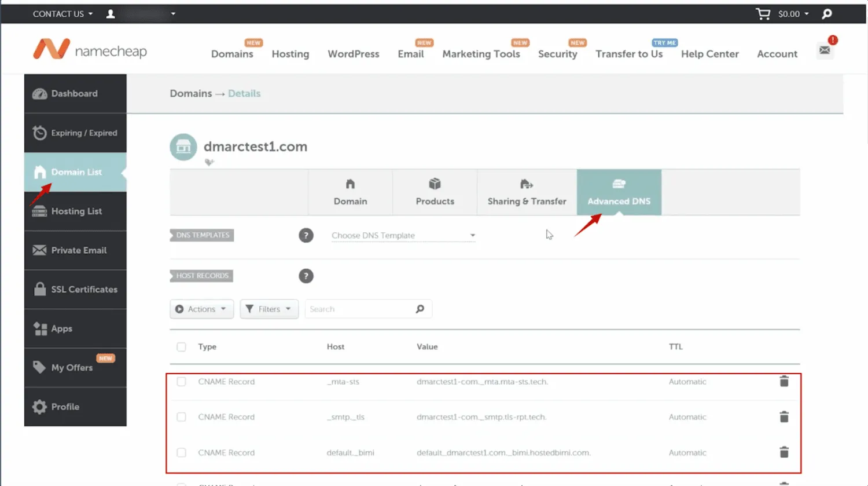This screenshot has width=868, height=486.
Task: Open the Marketing Tools menu
Action: tap(481, 54)
